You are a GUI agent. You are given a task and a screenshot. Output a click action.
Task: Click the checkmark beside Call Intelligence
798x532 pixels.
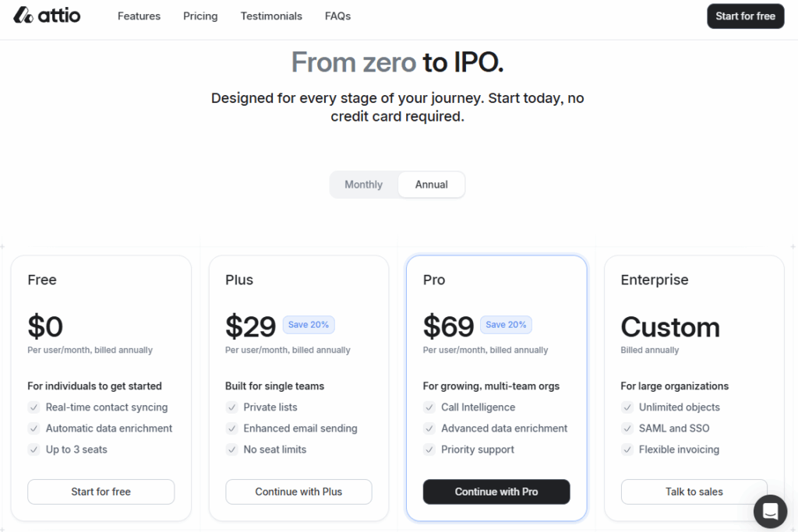click(x=429, y=407)
